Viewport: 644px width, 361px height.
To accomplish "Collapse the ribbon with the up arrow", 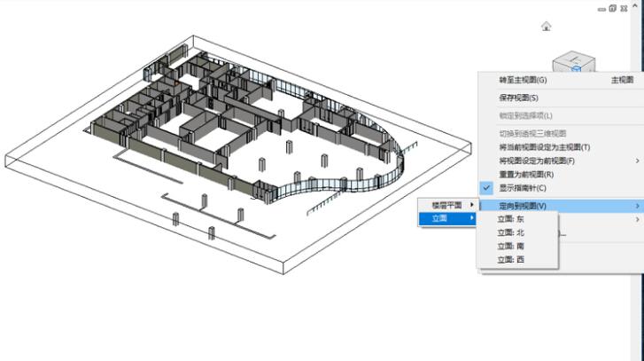I will (x=635, y=6).
